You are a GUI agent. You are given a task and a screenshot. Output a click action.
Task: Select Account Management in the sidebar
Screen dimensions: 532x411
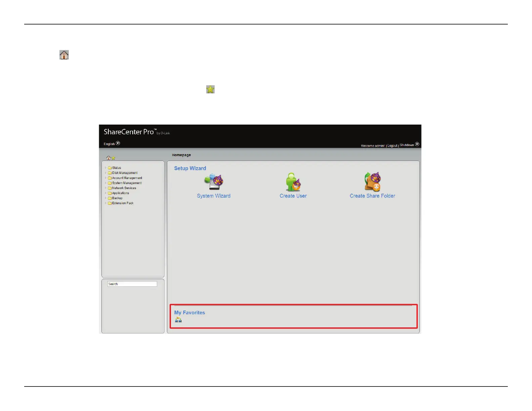(x=127, y=178)
